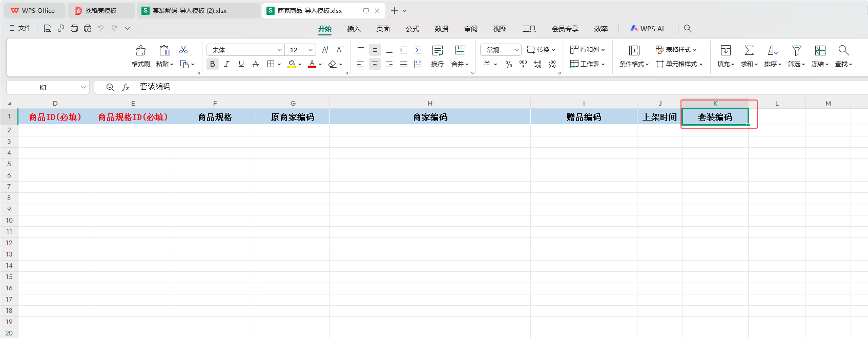
Task: Open the 套装解码-导入模板 (2).xlsx document tab
Action: click(x=190, y=10)
